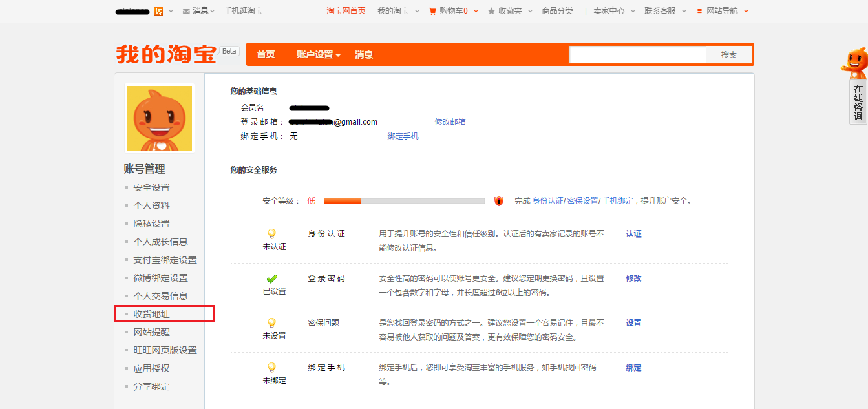This screenshot has width=868, height=409.
Task: Open 隐私设置 in the sidebar
Action: 152,224
